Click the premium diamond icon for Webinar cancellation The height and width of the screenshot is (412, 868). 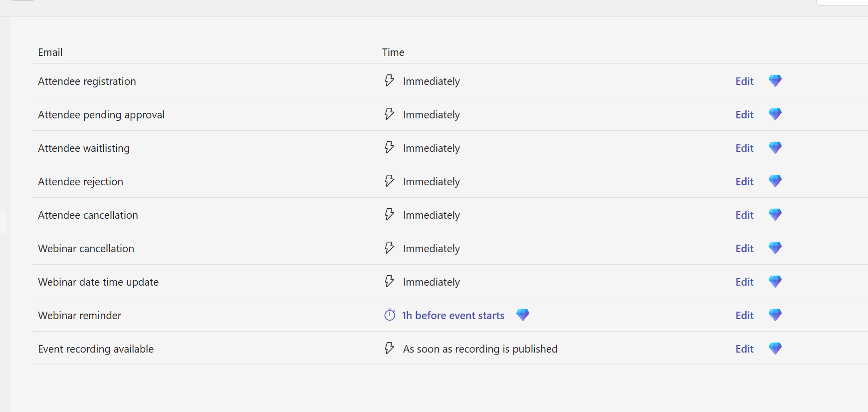coord(775,248)
